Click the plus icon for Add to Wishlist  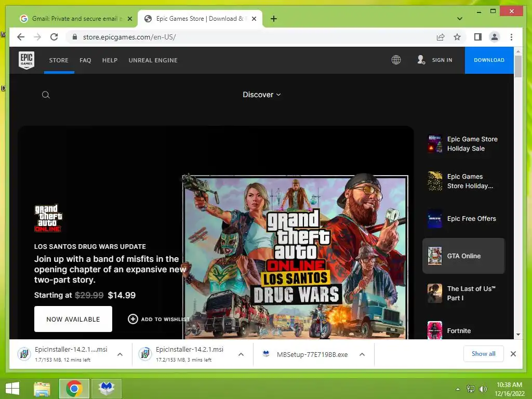pos(132,319)
